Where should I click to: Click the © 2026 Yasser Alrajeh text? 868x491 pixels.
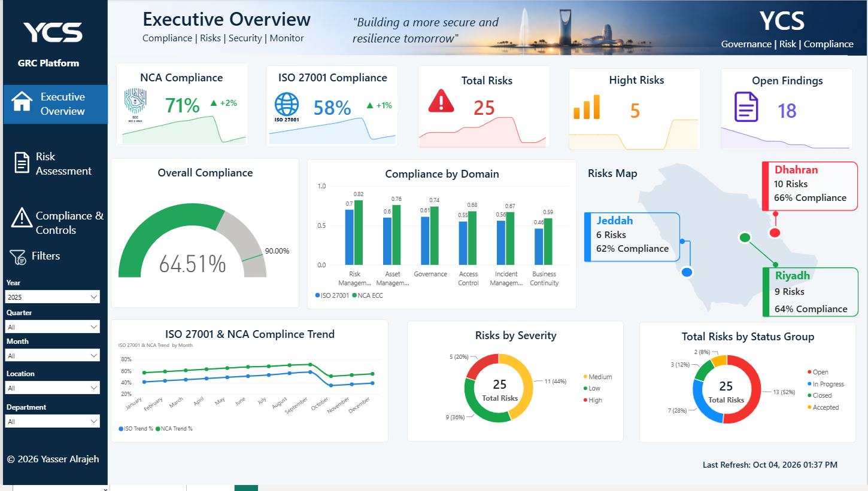click(x=53, y=459)
